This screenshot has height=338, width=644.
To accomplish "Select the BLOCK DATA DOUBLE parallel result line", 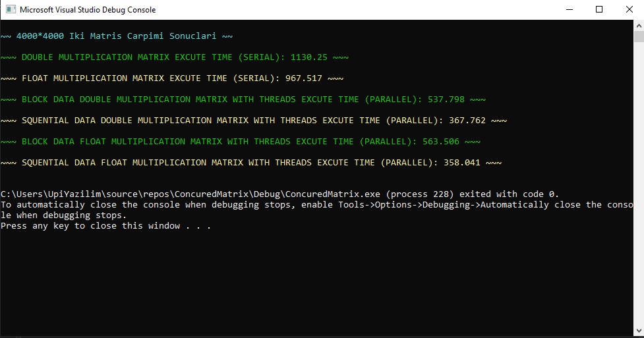I will [243, 99].
